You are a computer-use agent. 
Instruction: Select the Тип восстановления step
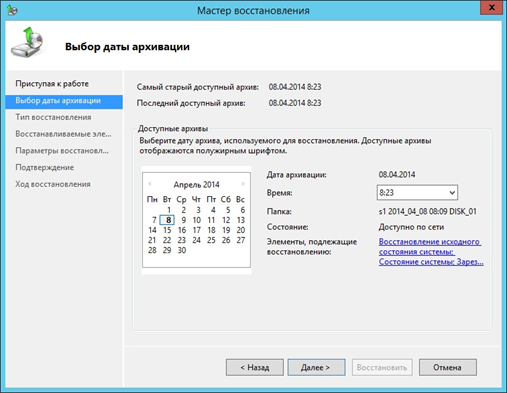[x=53, y=117]
